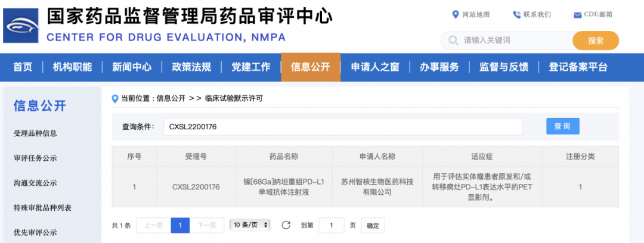Click the CDE logo icon
The height and width of the screenshot is (243, 644).
tap(20, 26)
